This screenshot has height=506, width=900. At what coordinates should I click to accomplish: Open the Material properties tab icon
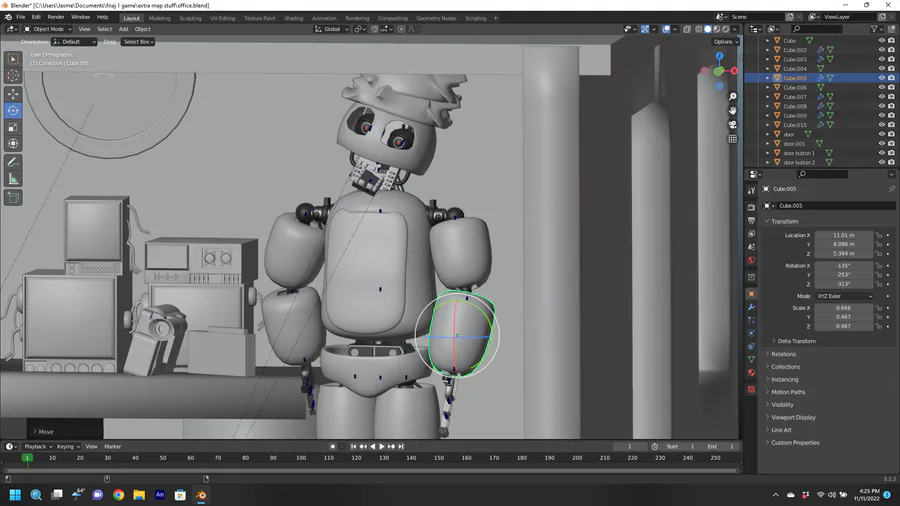pyautogui.click(x=751, y=372)
